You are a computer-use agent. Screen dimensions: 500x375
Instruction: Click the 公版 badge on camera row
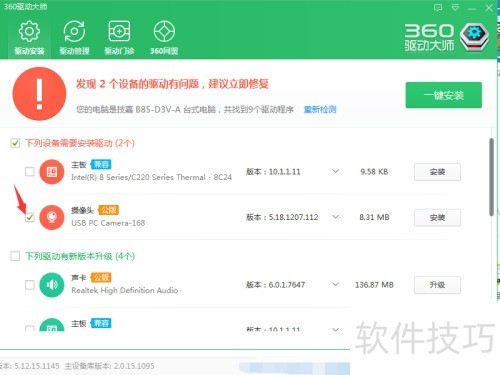[x=109, y=210]
